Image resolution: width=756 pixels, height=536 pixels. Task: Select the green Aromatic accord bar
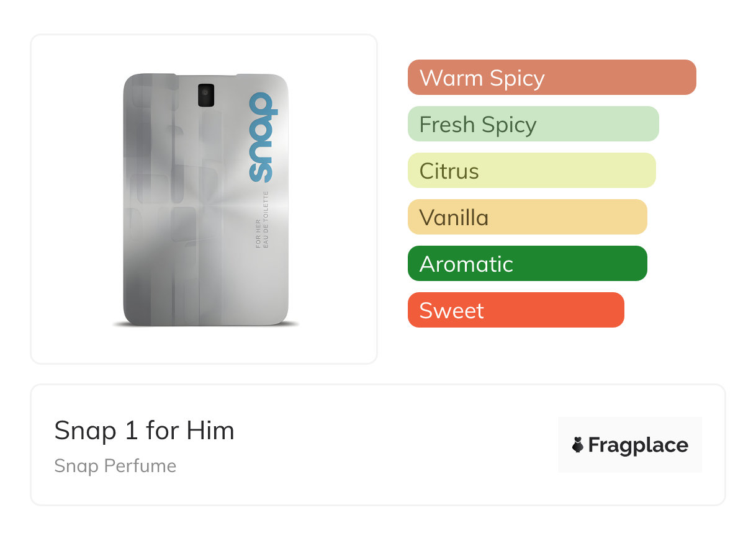coord(527,264)
